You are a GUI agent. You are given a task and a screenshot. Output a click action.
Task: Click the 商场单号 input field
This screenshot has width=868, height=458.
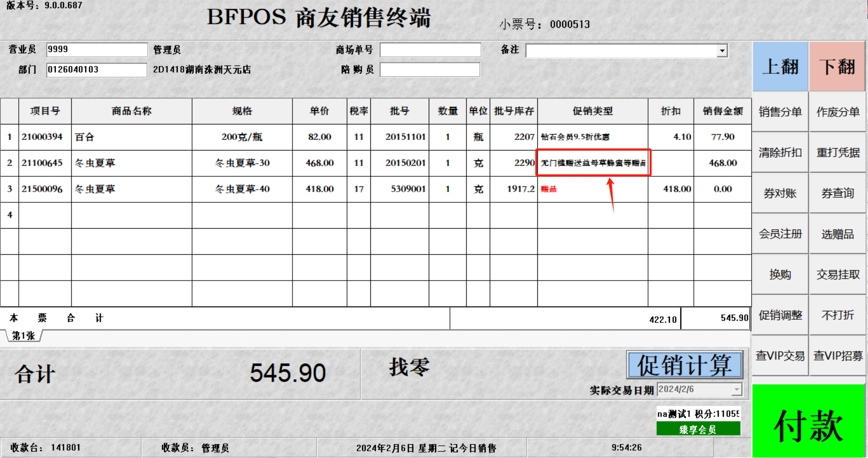430,50
